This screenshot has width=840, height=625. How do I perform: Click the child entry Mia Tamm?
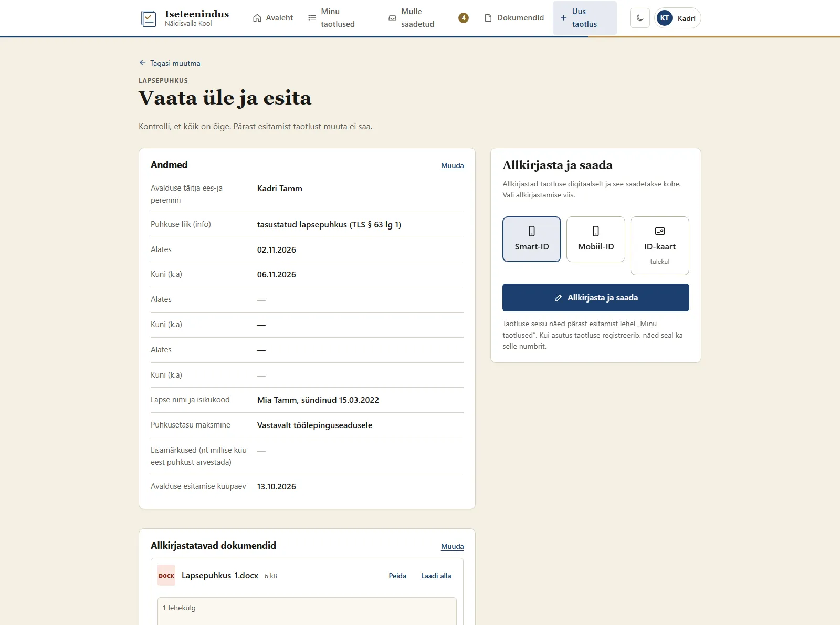318,400
